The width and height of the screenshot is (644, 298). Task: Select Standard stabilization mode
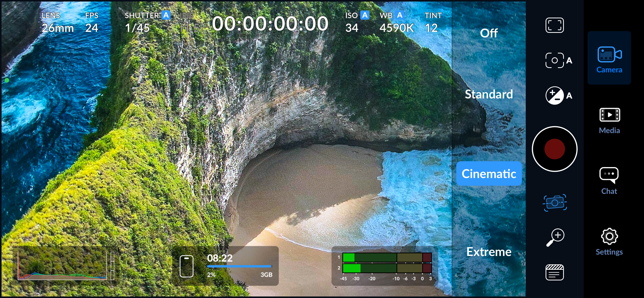[x=489, y=94]
